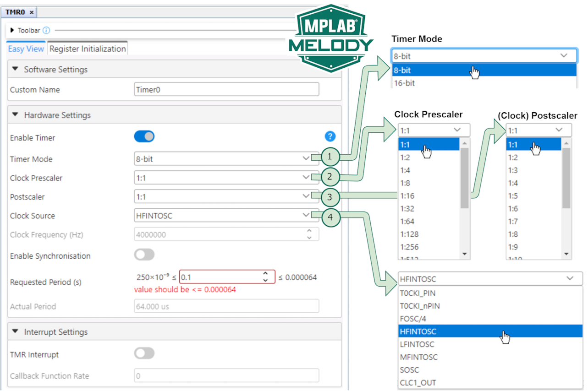Click the expanded Postscaler combo box
The width and height of the screenshot is (588, 391).
[x=539, y=130]
